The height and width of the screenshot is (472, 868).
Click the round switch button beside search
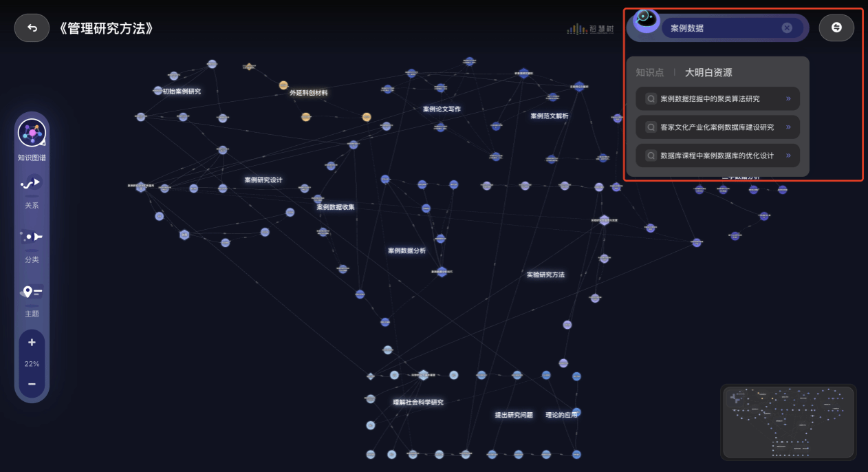tap(836, 28)
